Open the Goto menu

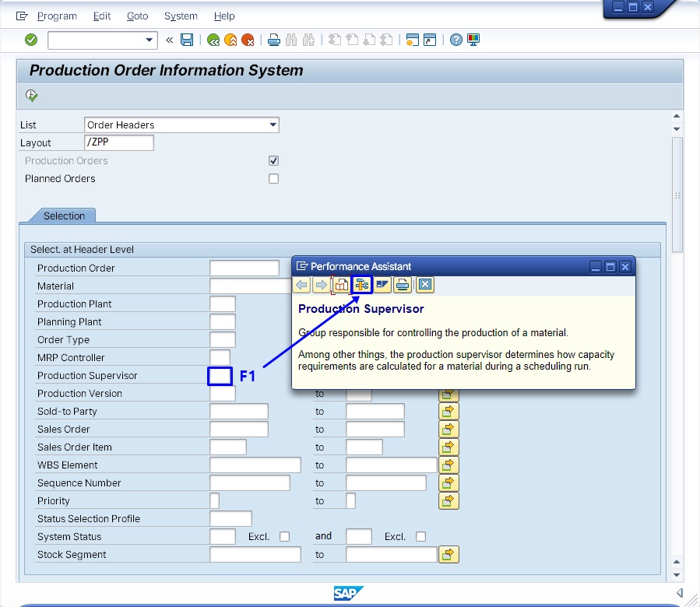137,16
